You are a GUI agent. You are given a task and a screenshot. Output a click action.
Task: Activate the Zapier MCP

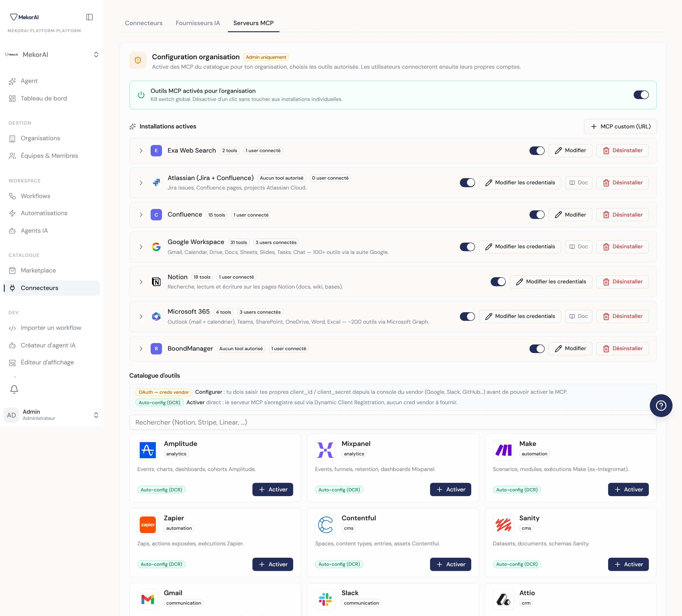[x=273, y=564]
